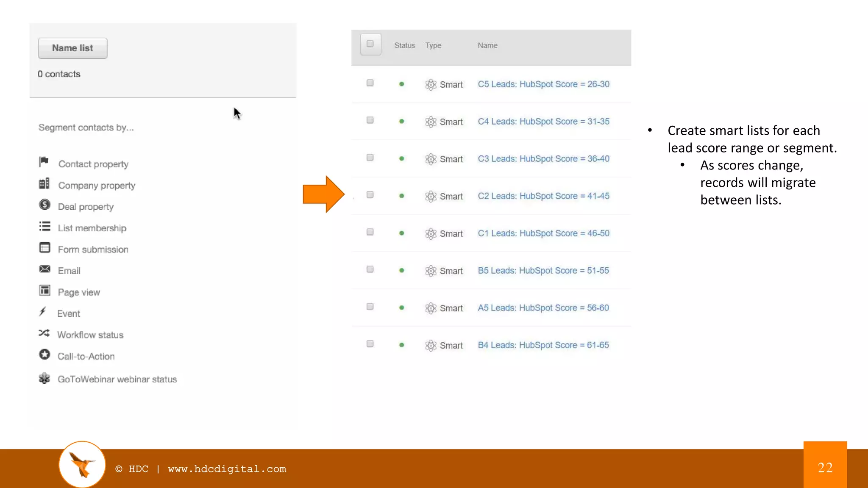
Task: Open C5 Leads: HubSpot Score = 26-30
Action: pyautogui.click(x=543, y=84)
